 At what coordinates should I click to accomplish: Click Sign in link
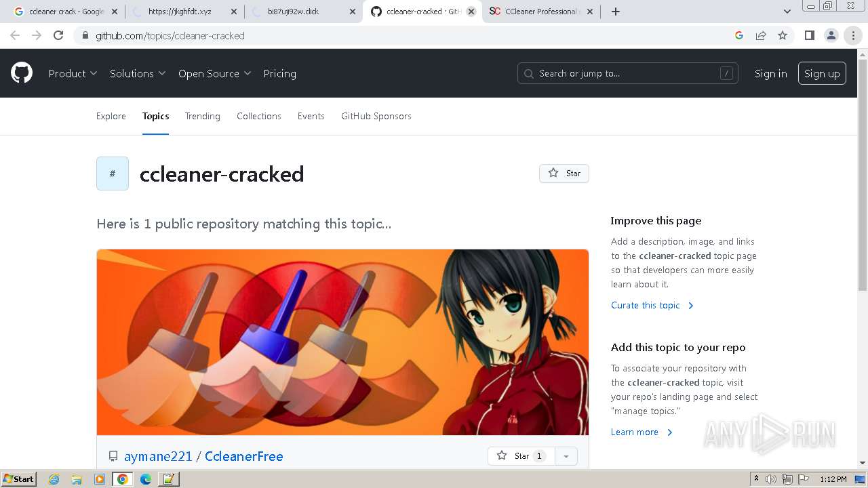point(771,73)
